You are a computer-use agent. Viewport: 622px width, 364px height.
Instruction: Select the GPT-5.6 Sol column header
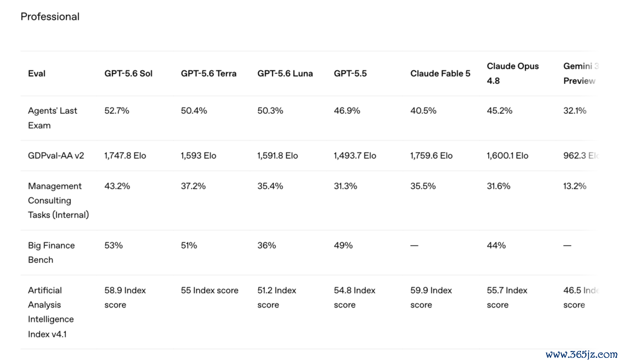click(x=128, y=74)
